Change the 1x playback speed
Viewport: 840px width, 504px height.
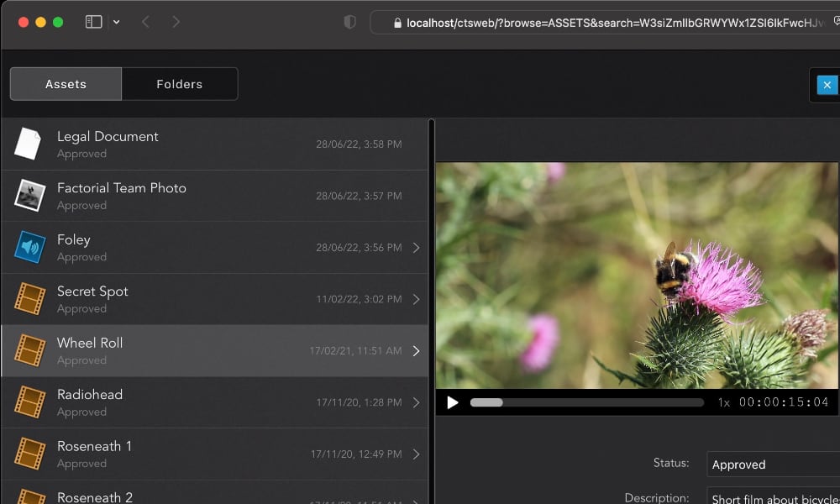[723, 402]
